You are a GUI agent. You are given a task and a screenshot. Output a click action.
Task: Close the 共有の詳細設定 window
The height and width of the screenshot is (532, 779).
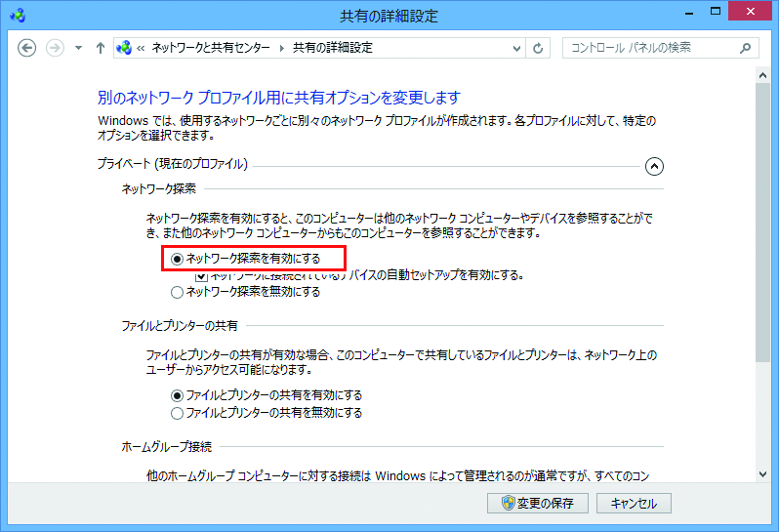750,11
